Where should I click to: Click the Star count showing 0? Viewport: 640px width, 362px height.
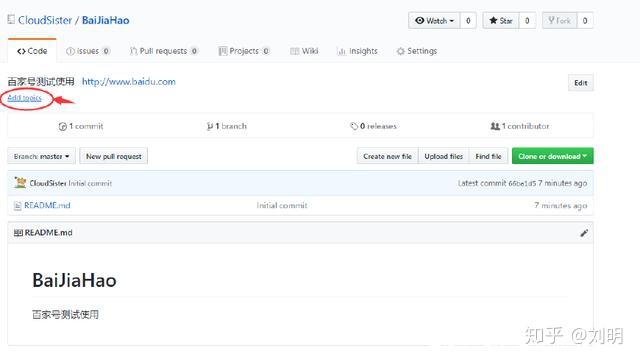527,20
